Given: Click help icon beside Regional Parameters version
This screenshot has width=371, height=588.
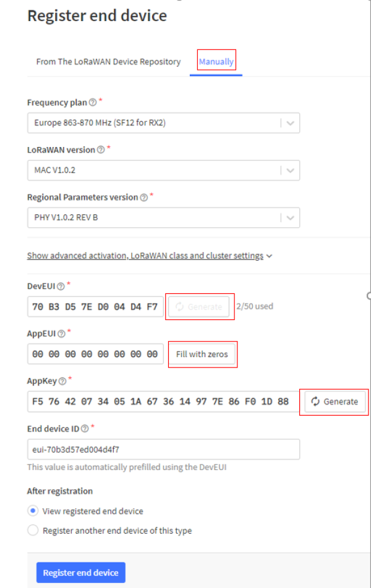Looking at the screenshot, I should pos(143,198).
